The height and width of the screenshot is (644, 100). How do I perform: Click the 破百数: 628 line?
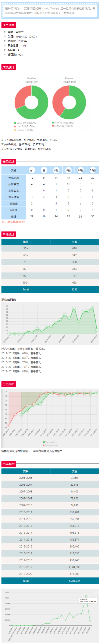(x=15, y=54)
